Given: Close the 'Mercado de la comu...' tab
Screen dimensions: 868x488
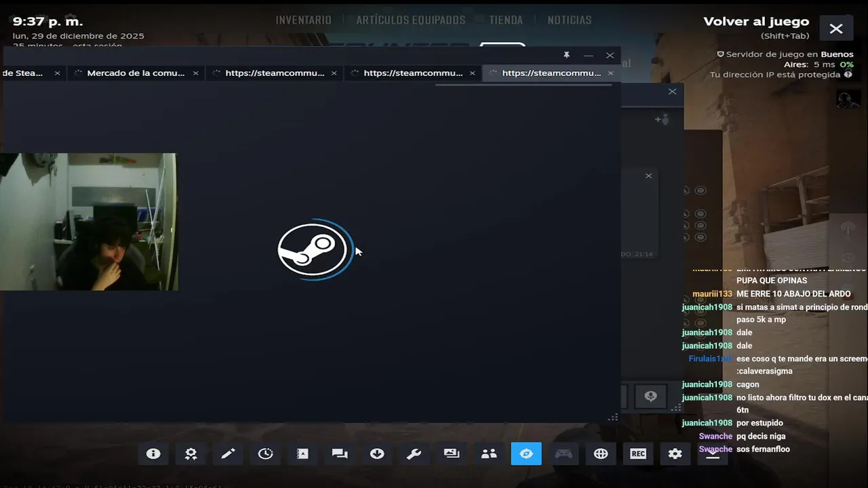Looking at the screenshot, I should [x=196, y=73].
